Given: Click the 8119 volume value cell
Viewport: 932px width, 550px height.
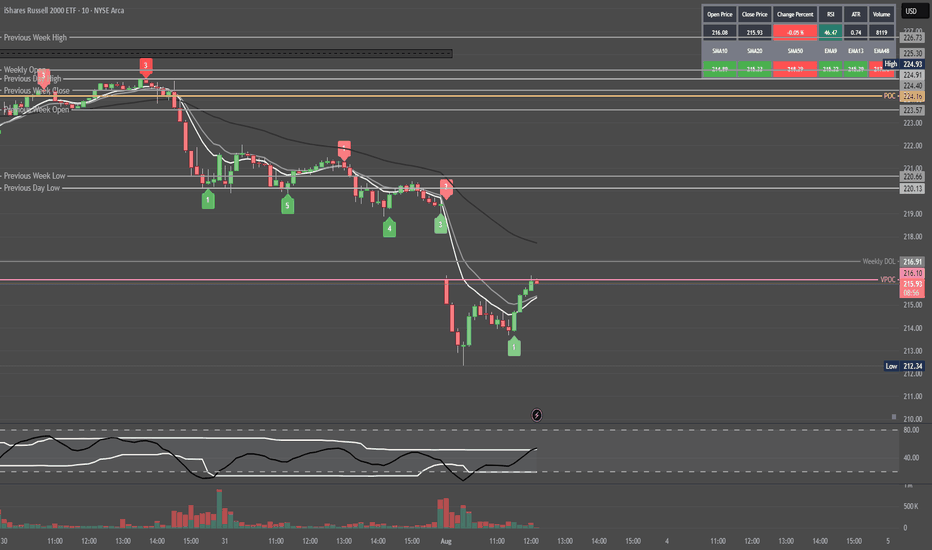Looking at the screenshot, I should 881,33.
